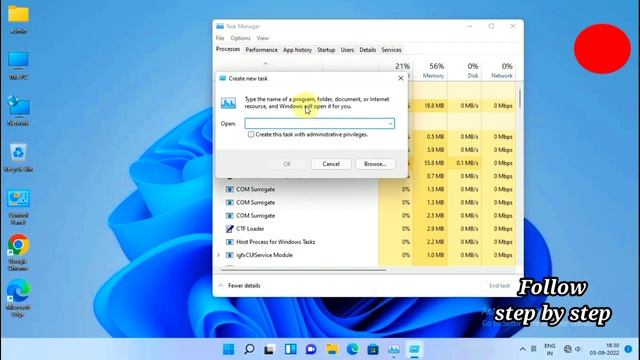Click the 0.1 MB/s disk cell

[464, 163]
